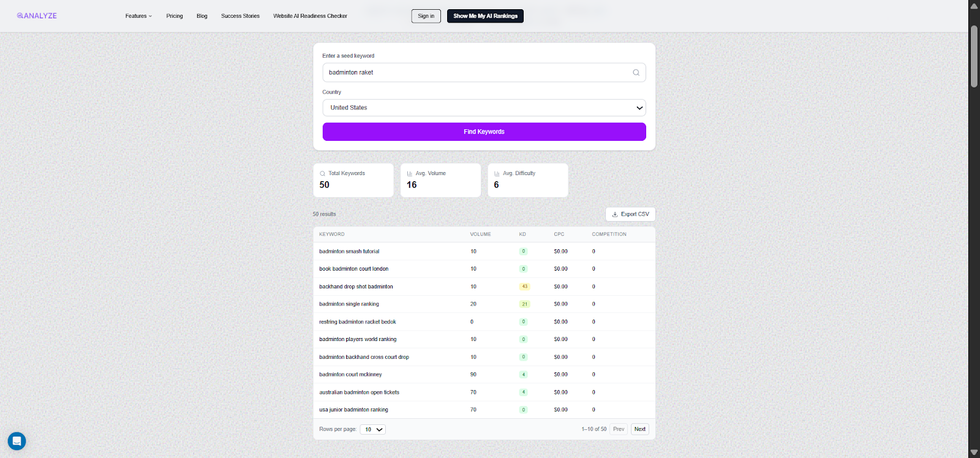Go to the Next results page
Screen dimensions: 980x458
(640, 429)
